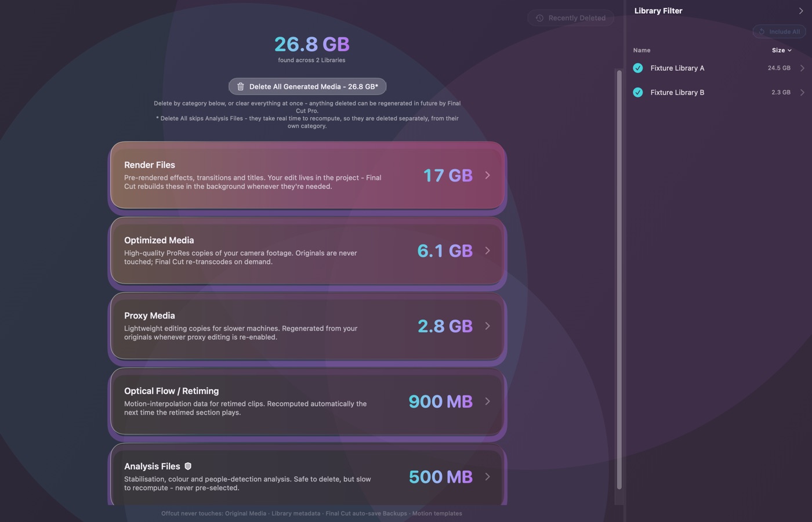Viewport: 812px width, 522px height.
Task: Uncheck Fixture Library B checkbox
Action: point(638,92)
